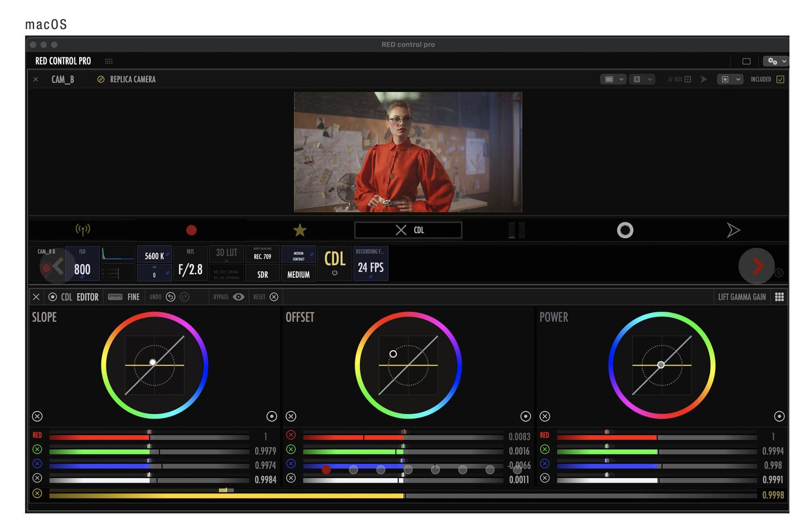Open the settings gear dropdown
Viewport: 799px width, 532px height.
[776, 61]
